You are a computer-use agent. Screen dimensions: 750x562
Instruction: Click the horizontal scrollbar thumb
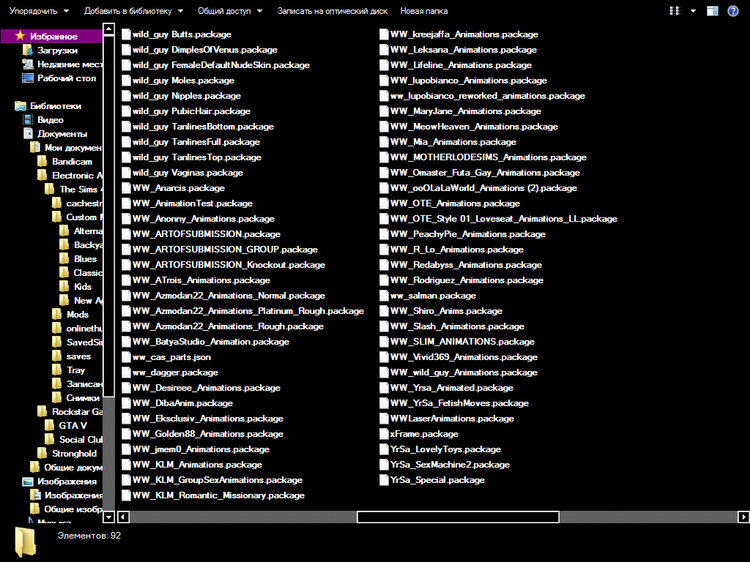pyautogui.click(x=458, y=517)
